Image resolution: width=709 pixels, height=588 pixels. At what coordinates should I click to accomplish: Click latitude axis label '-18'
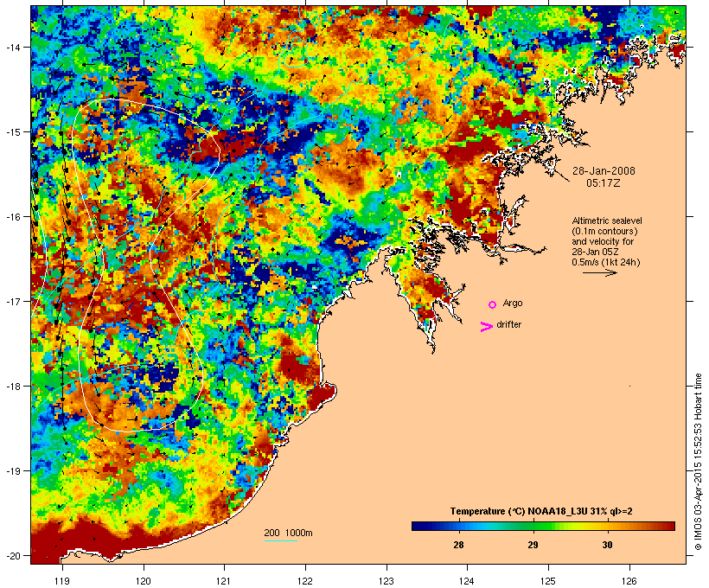[13, 387]
